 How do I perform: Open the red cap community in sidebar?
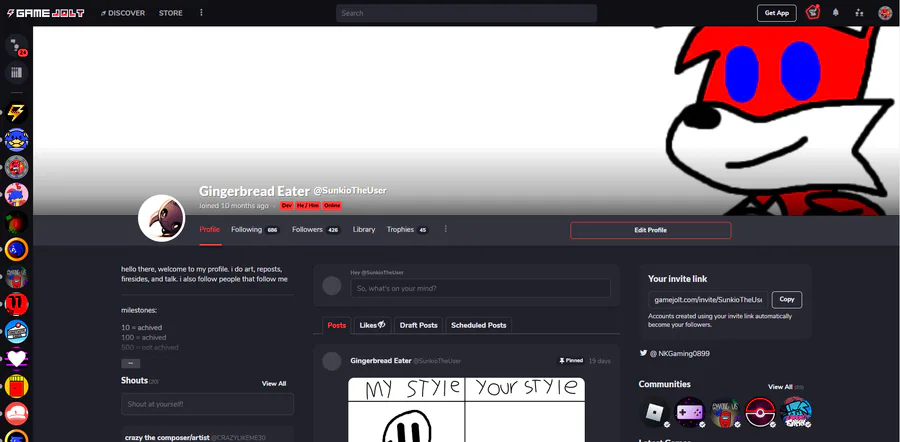click(x=16, y=414)
